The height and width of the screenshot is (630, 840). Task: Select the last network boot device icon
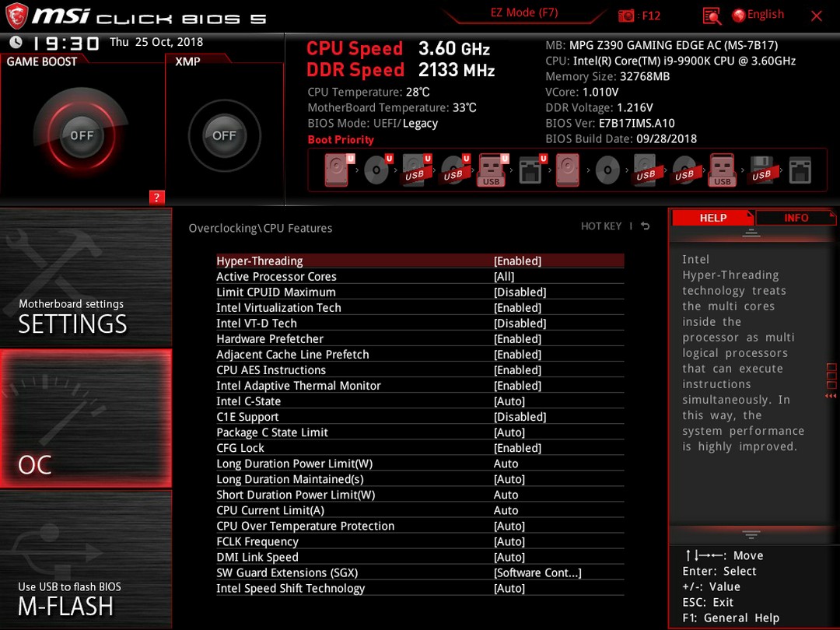[800, 170]
